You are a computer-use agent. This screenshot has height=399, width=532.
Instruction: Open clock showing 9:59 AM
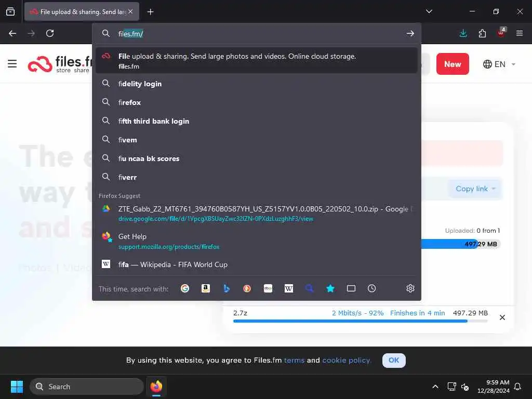pyautogui.click(x=494, y=387)
